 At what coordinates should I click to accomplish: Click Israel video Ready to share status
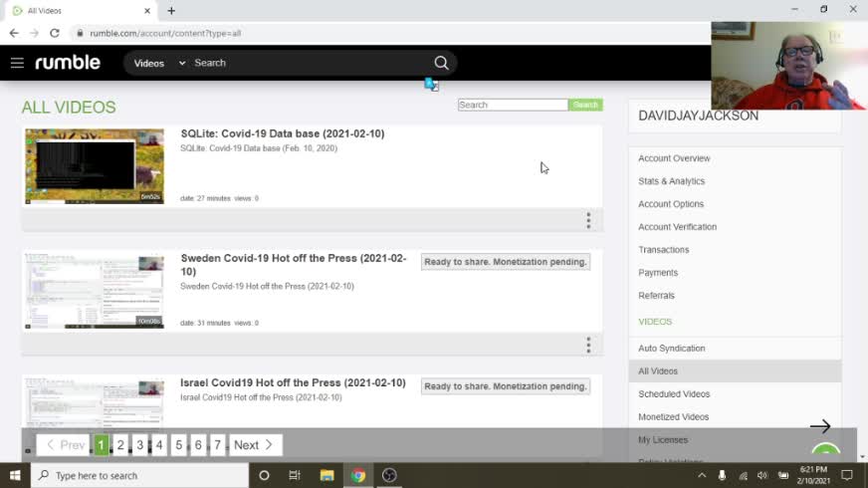pos(506,386)
